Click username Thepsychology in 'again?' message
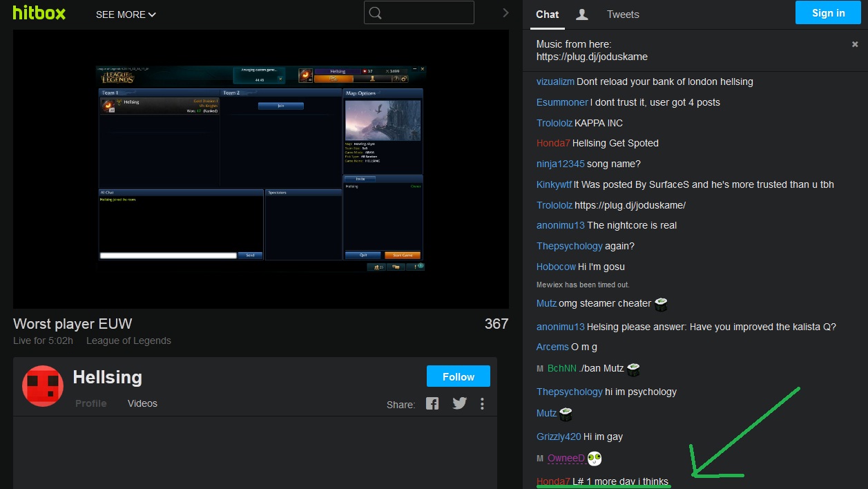This screenshot has width=868, height=489. (570, 246)
